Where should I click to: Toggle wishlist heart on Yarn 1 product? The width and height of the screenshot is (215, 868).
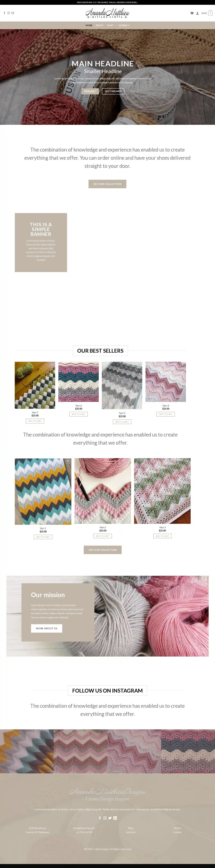[x=68, y=461]
